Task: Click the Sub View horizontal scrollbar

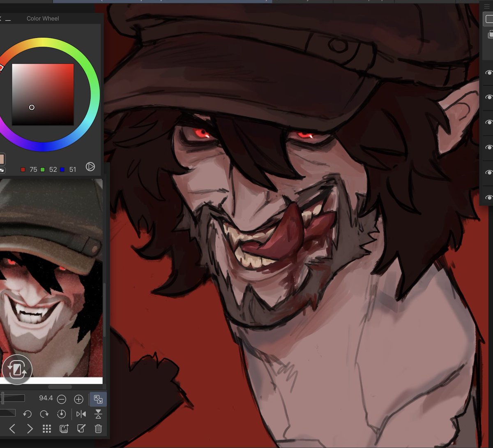Action: tap(60, 387)
